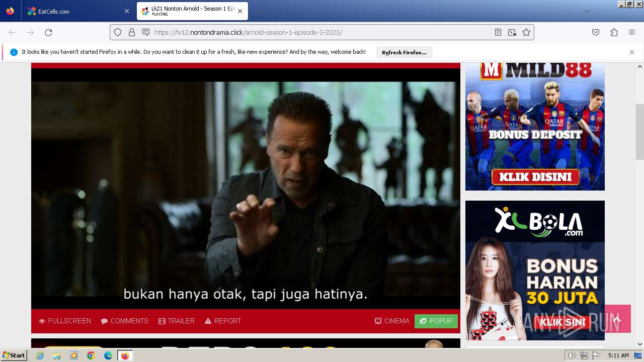This screenshot has height=362, width=644.
Task: Toggle reader view
Action: 498,32
